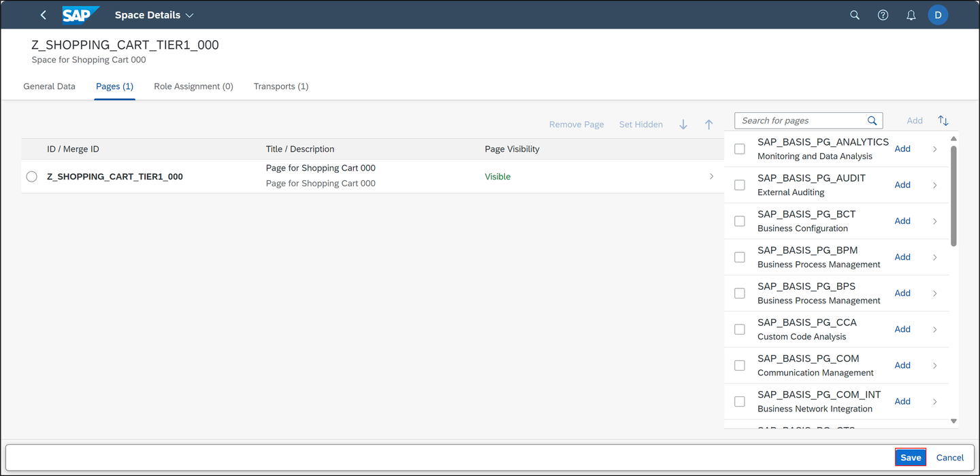The image size is (980, 476).
Task: Check the SAP_BASIS_PG_BPM checkbox
Action: 740,257
